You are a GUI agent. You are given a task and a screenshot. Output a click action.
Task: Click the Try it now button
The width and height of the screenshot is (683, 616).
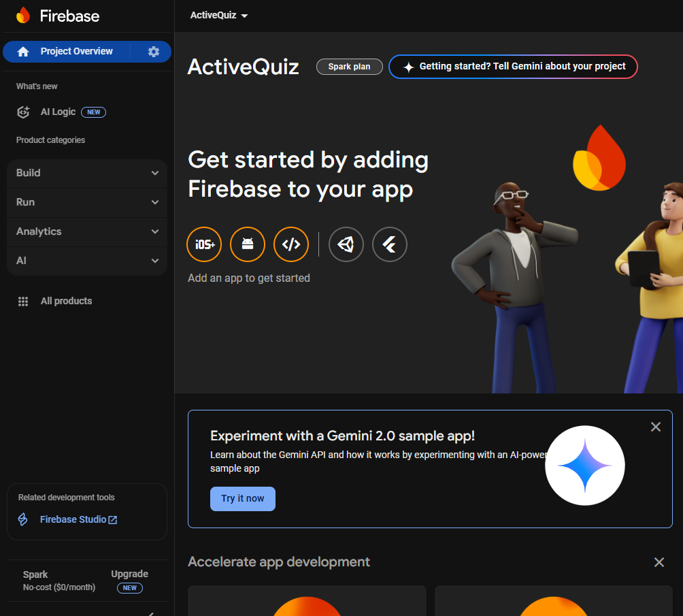pos(243,499)
